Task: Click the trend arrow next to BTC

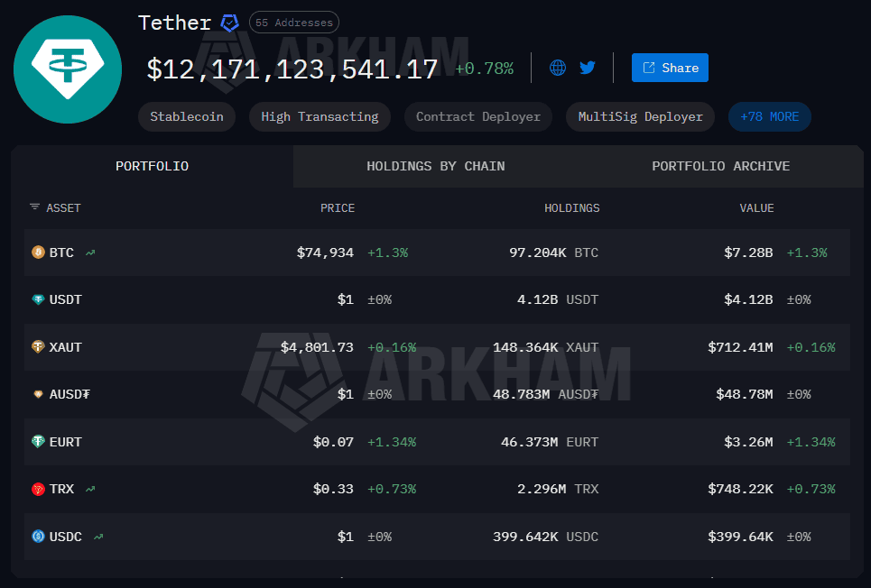Action: point(88,253)
